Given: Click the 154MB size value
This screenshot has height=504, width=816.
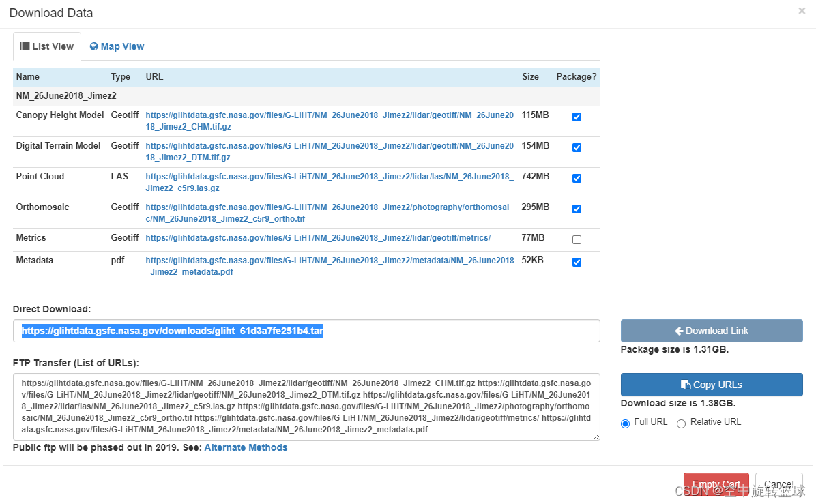Looking at the screenshot, I should [x=536, y=146].
